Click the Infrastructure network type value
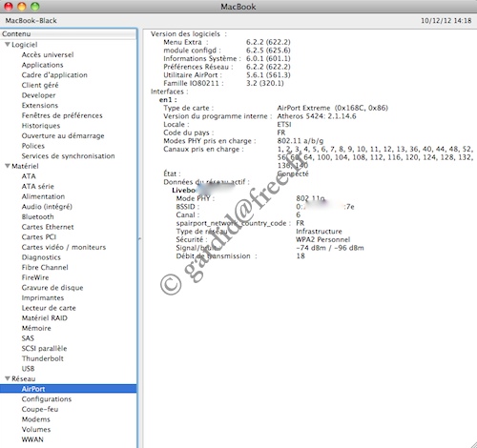Image resolution: width=477 pixels, height=448 pixels. (319, 232)
